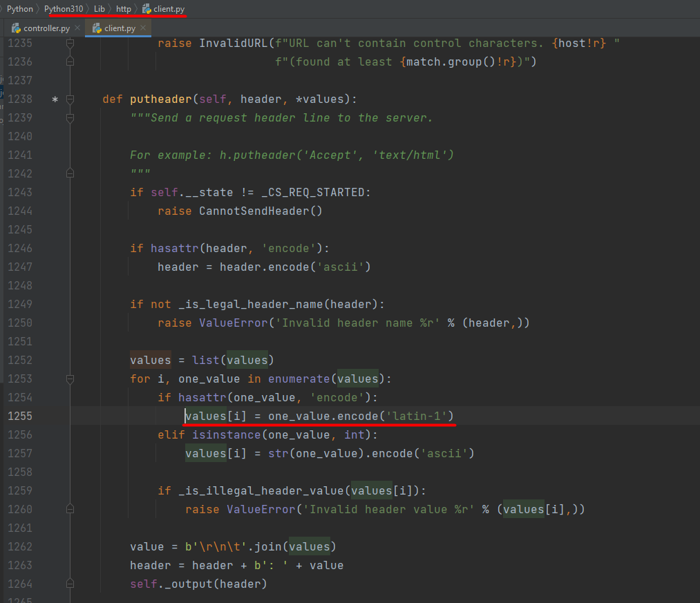
Task: Open http breadcrumb folder
Action: click(x=124, y=9)
